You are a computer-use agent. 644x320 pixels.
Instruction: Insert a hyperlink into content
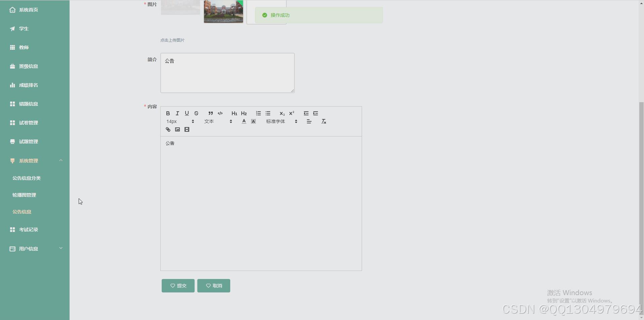[x=168, y=129]
